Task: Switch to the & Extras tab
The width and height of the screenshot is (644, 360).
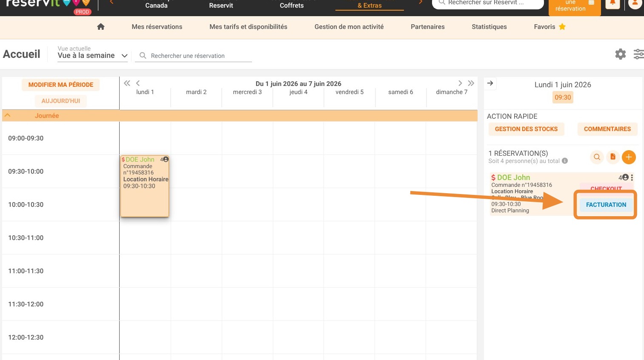Action: (369, 5)
